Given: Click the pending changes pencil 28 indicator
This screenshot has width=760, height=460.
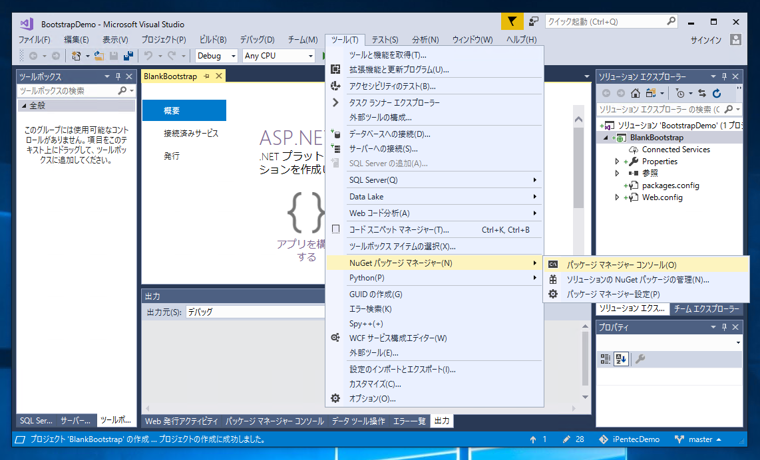Looking at the screenshot, I should click(x=573, y=439).
